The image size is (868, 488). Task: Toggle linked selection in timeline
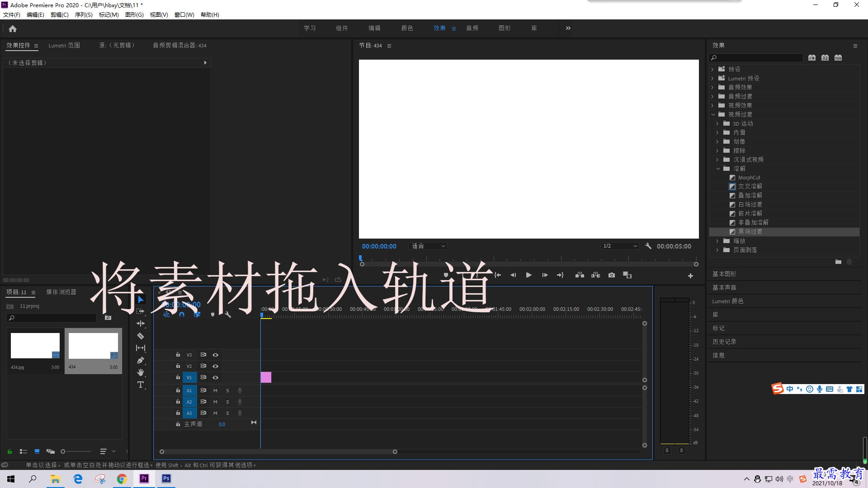[197, 314]
